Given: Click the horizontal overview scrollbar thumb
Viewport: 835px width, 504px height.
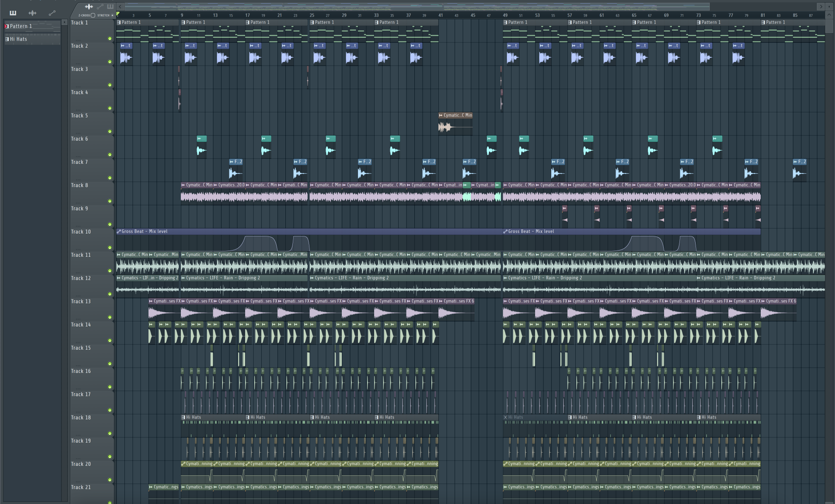Looking at the screenshot, I should (x=417, y=7).
